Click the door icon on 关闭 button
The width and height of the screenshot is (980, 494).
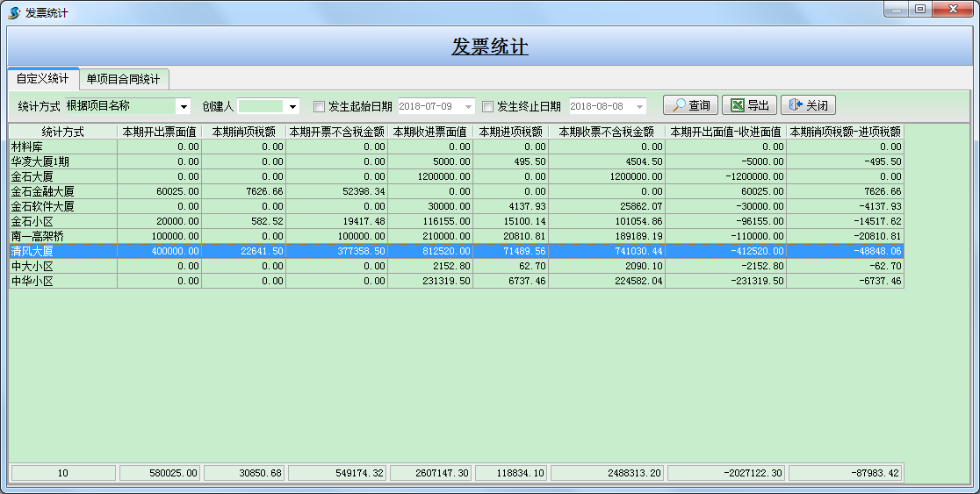[x=796, y=105]
